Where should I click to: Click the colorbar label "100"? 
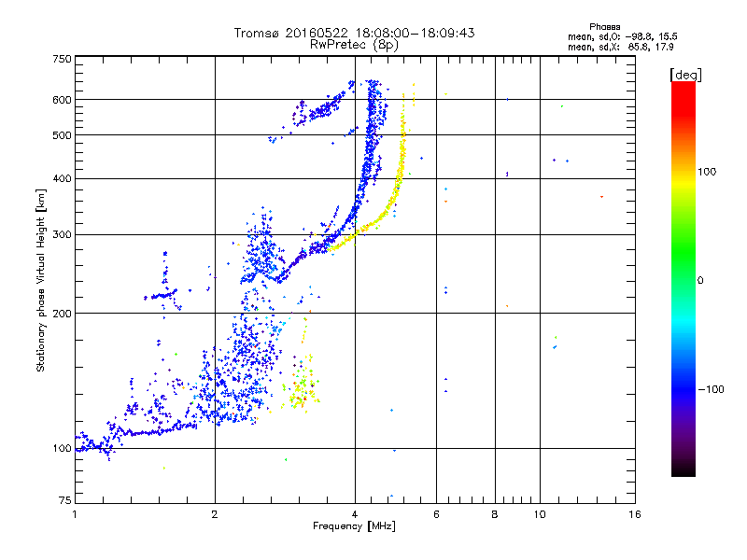tap(707, 172)
